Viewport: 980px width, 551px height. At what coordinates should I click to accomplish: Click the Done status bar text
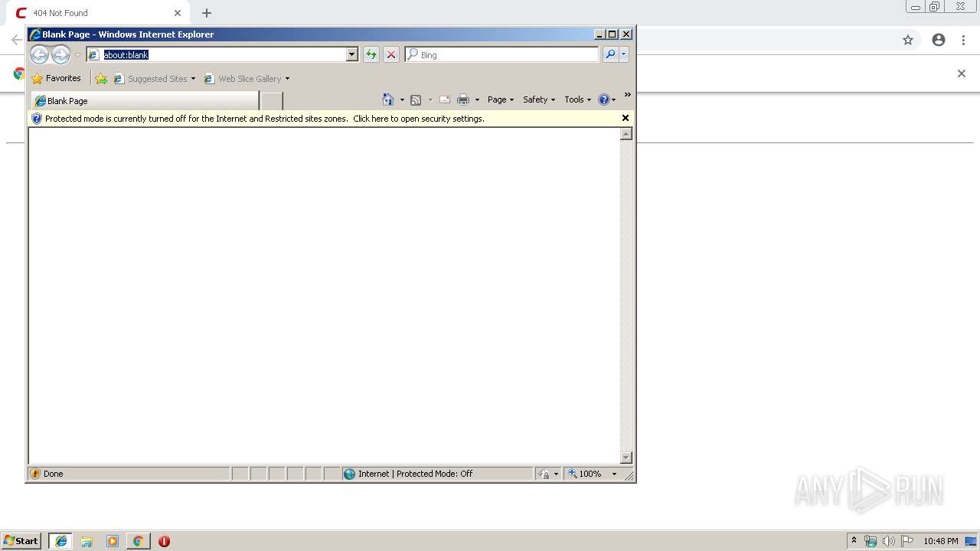point(54,474)
